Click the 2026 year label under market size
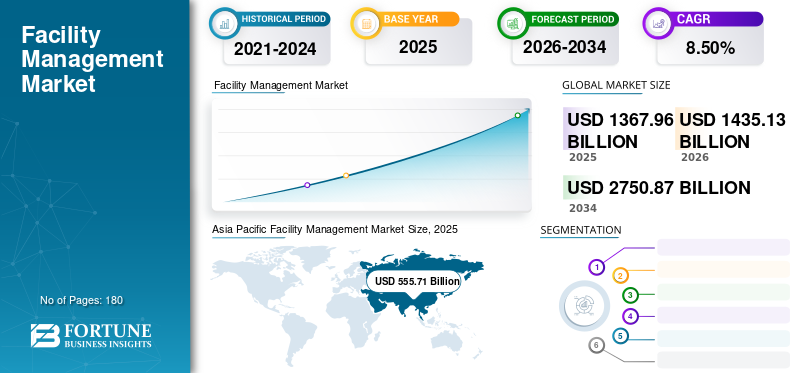Image resolution: width=800 pixels, height=374 pixels. pyautogui.click(x=694, y=157)
